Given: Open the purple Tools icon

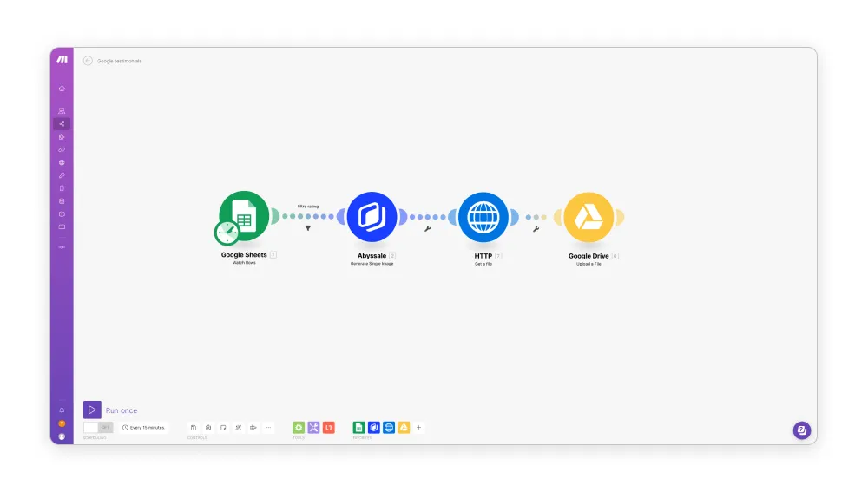Looking at the screenshot, I should coord(313,427).
